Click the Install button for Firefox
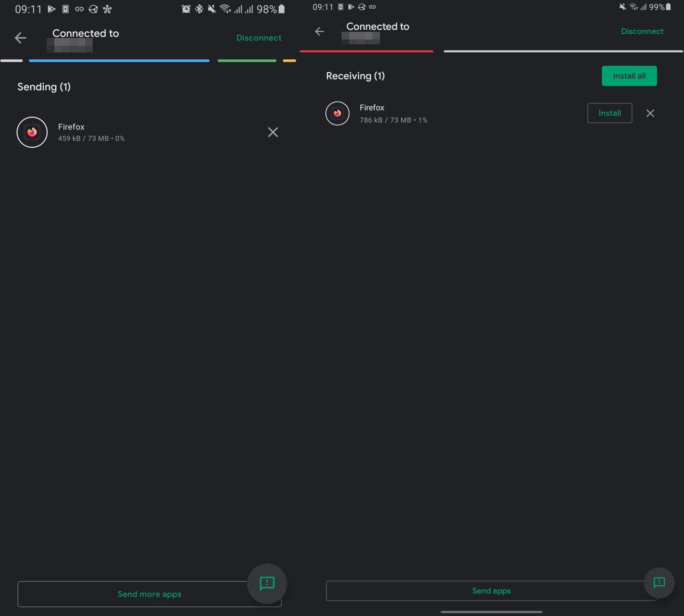 (609, 114)
